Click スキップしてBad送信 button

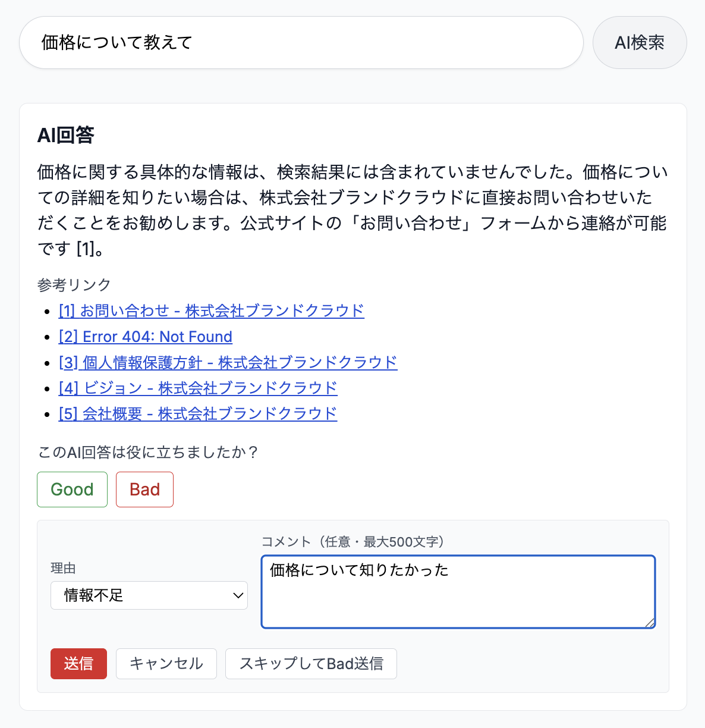(311, 663)
